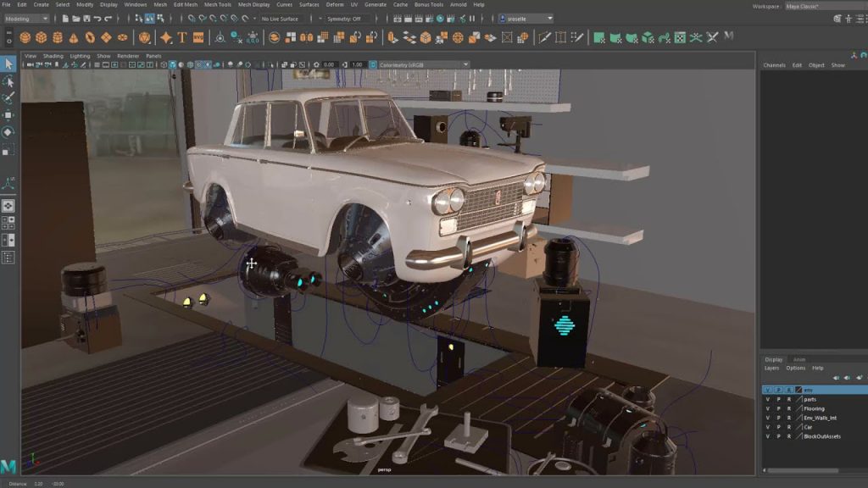Screen dimensions: 868x488
Task: Toggle visibility V of the Flooring layer
Action: point(768,408)
